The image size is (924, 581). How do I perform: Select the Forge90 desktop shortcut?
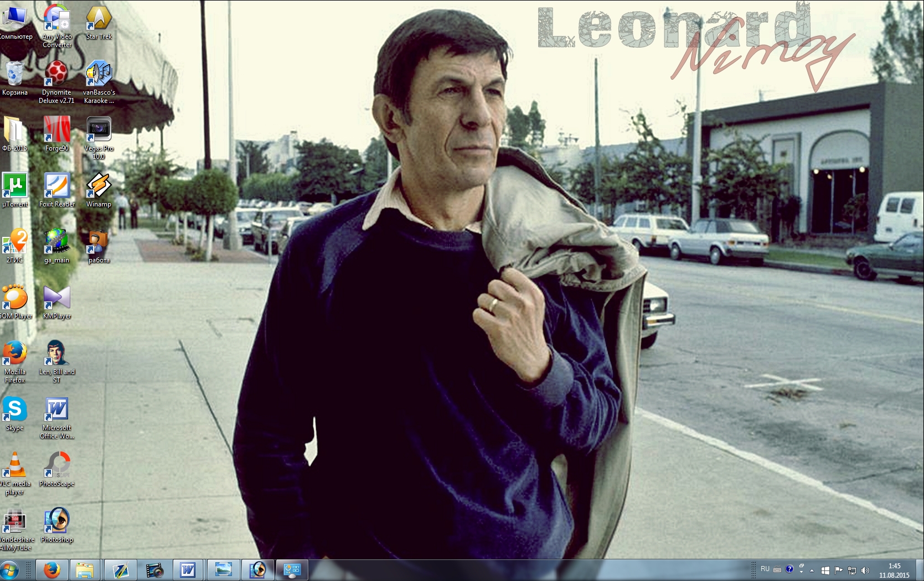(x=57, y=134)
